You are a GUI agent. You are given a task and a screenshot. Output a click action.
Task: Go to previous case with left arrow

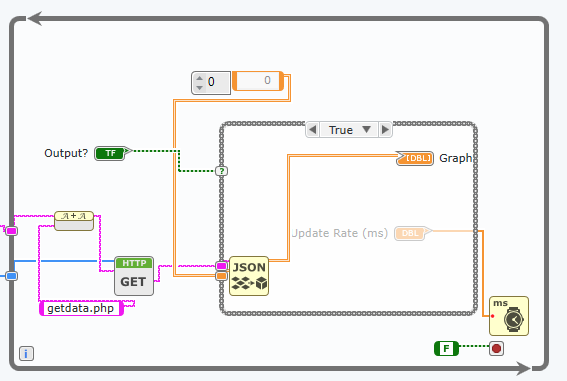click(x=313, y=130)
